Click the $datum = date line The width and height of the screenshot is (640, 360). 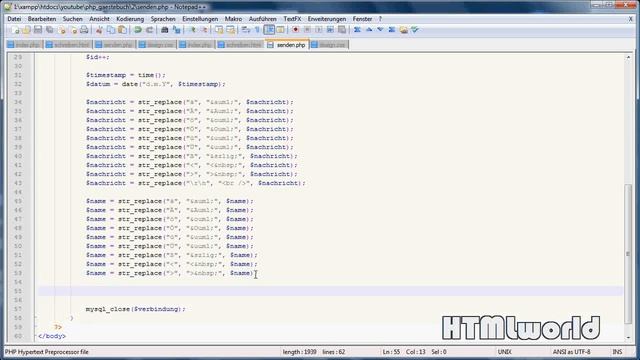point(156,84)
